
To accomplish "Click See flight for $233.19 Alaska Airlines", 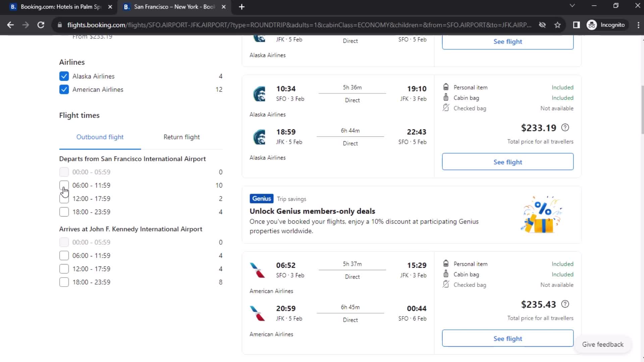I will (508, 162).
